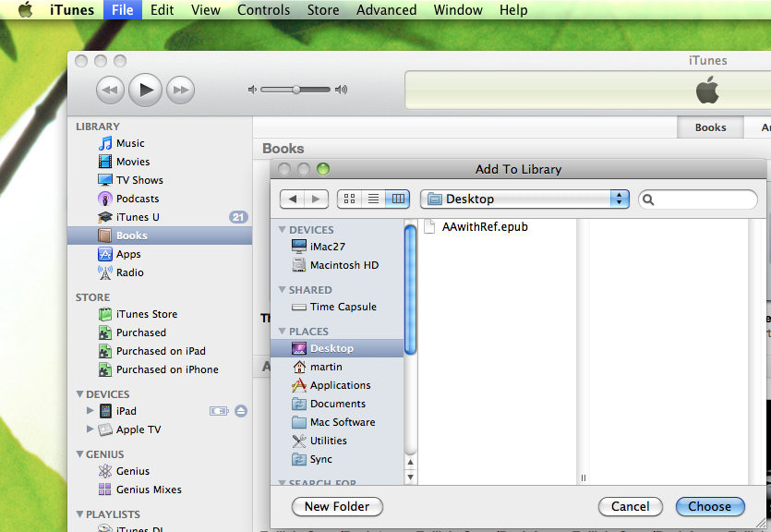Open the File menu

[123, 10]
